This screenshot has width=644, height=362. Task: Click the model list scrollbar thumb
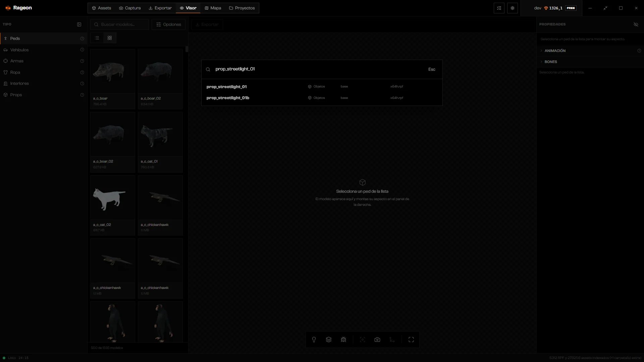(x=187, y=49)
